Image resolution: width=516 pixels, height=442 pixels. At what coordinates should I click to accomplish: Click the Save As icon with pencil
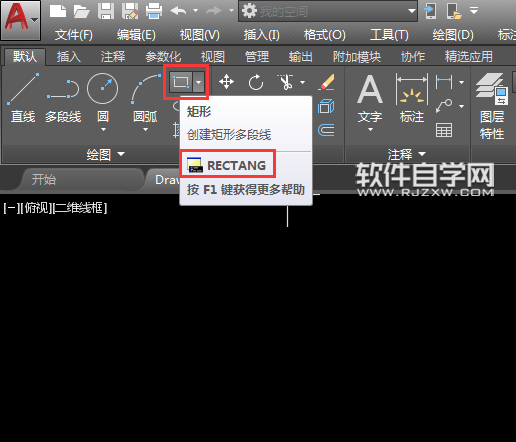(x=130, y=11)
